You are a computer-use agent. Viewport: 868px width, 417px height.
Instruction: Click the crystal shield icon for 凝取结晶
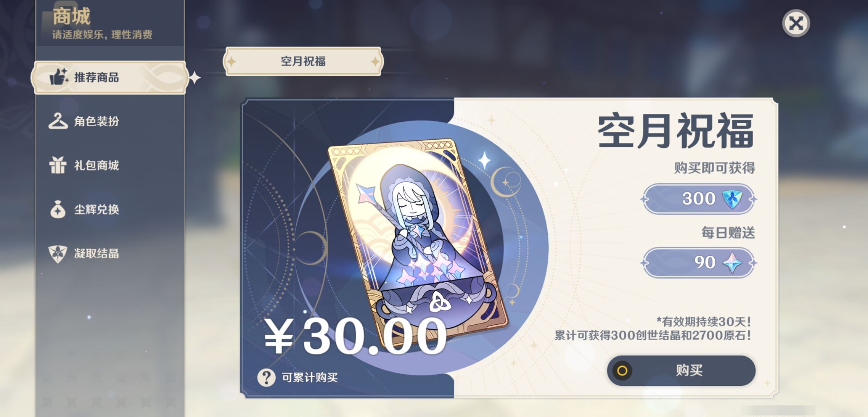coord(58,254)
